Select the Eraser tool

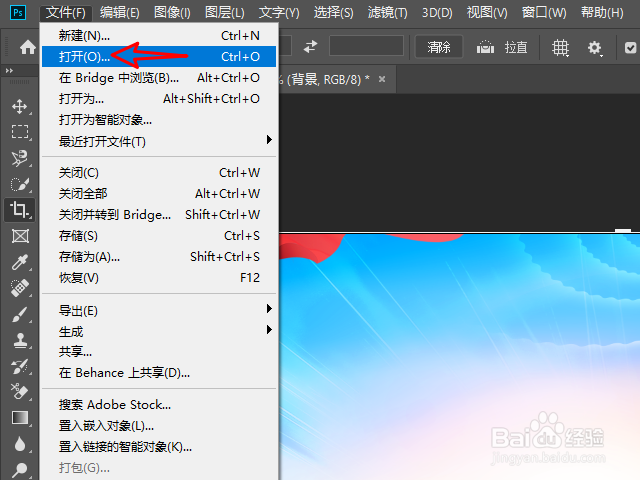(20, 392)
